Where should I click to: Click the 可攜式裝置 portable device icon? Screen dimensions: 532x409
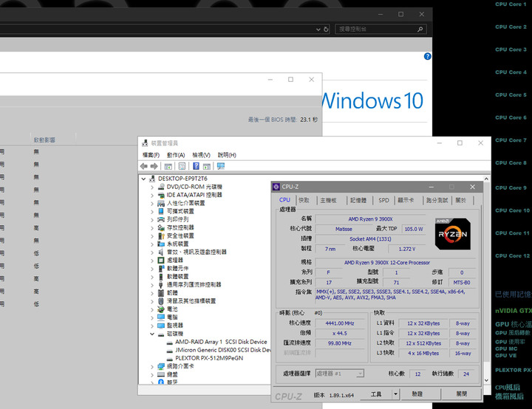coord(161,211)
